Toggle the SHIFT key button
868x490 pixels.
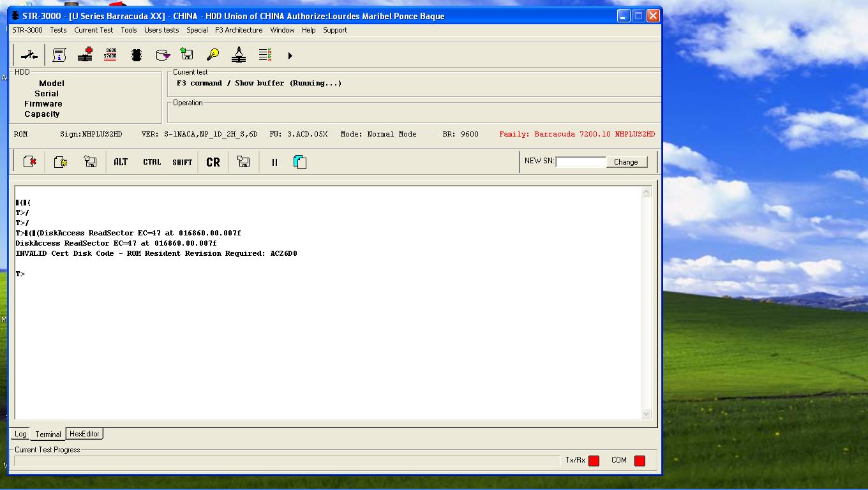tap(182, 162)
